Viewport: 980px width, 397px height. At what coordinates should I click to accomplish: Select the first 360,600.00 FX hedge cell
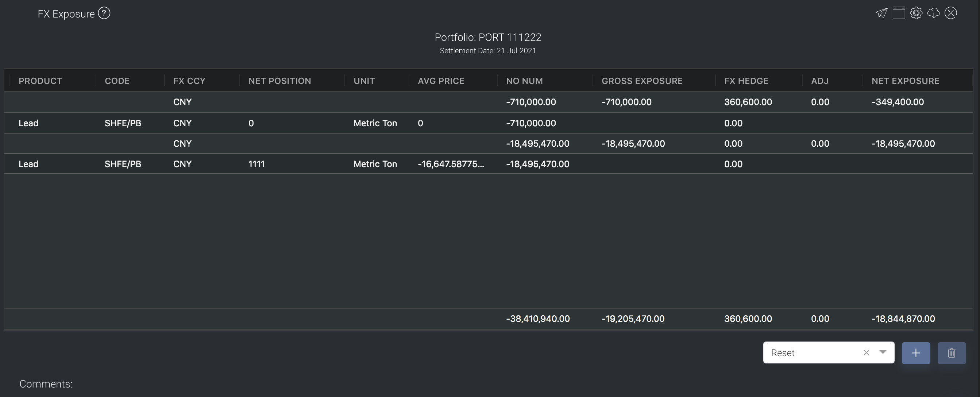pos(748,102)
